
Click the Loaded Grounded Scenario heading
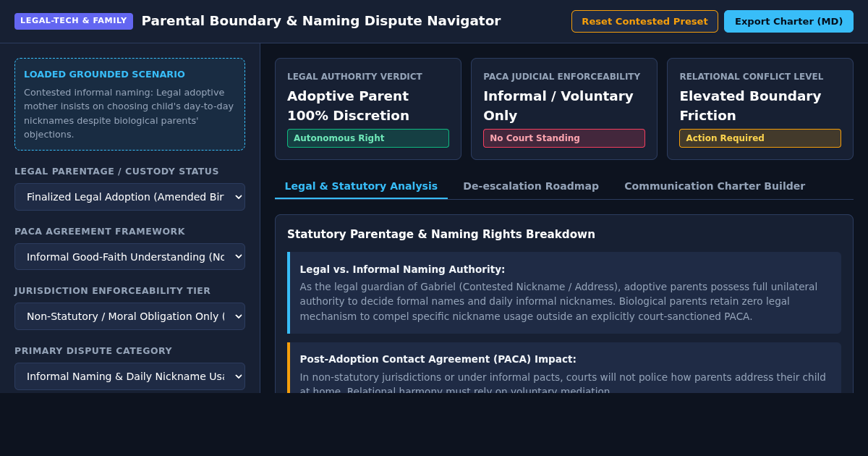tap(104, 75)
